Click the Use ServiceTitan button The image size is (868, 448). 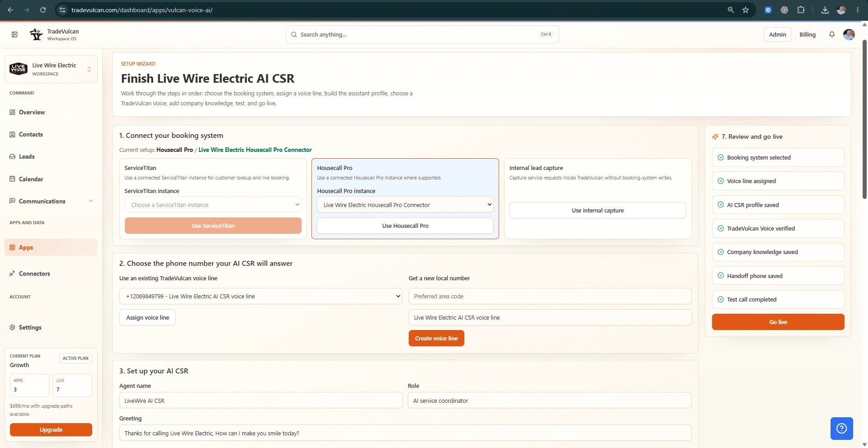click(x=213, y=226)
